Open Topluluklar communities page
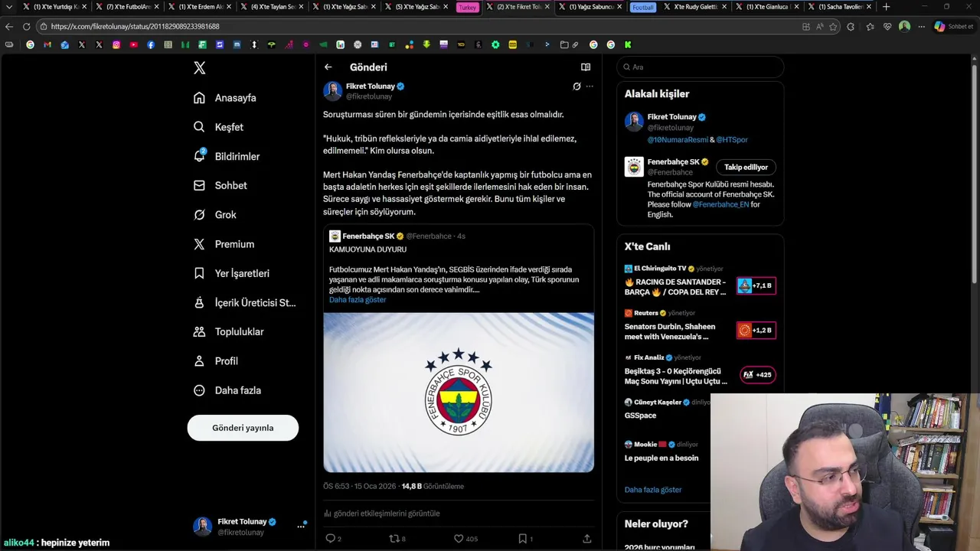The image size is (980, 551). pyautogui.click(x=228, y=331)
